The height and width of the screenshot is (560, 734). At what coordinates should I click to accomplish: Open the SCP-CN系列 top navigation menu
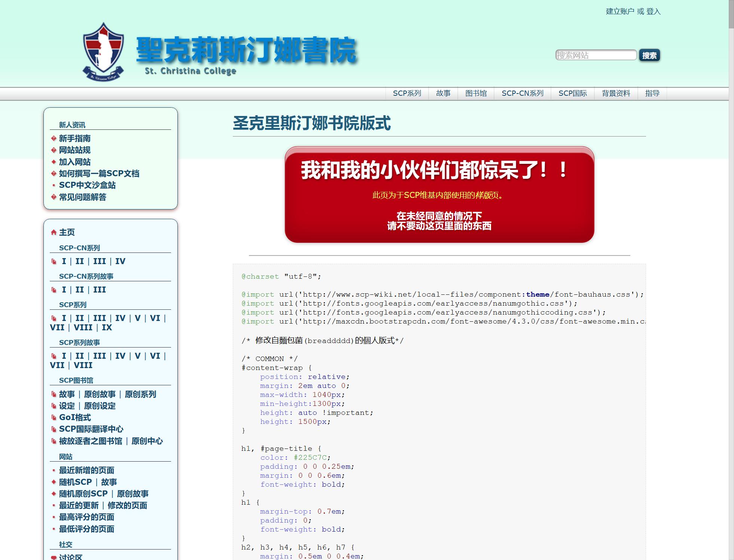click(522, 93)
